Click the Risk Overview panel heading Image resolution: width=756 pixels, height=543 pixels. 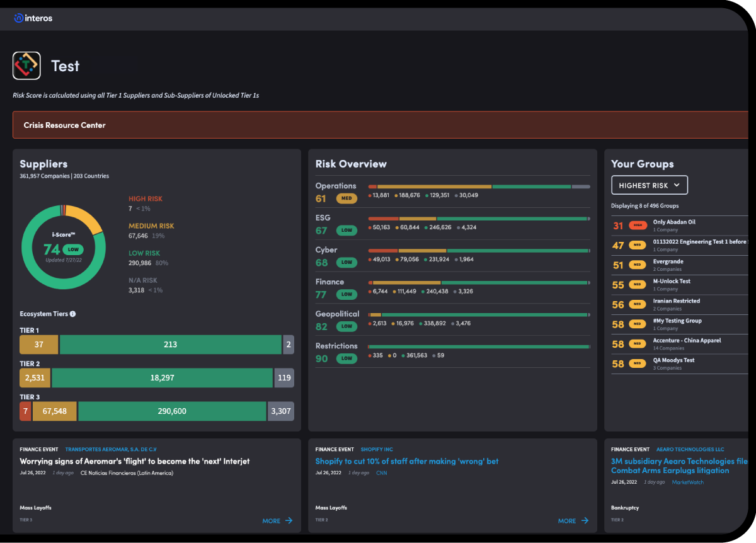coord(351,164)
